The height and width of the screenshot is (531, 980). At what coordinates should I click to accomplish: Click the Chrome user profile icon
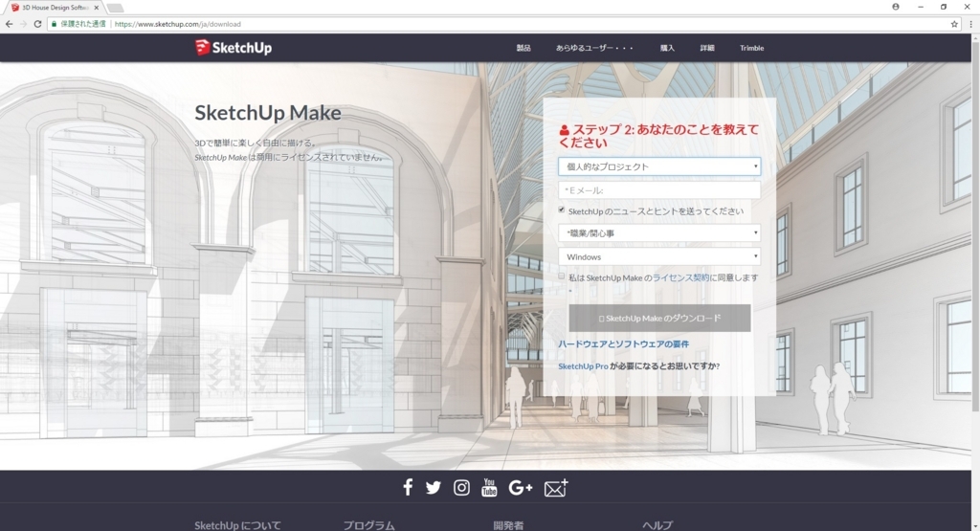pyautogui.click(x=896, y=7)
